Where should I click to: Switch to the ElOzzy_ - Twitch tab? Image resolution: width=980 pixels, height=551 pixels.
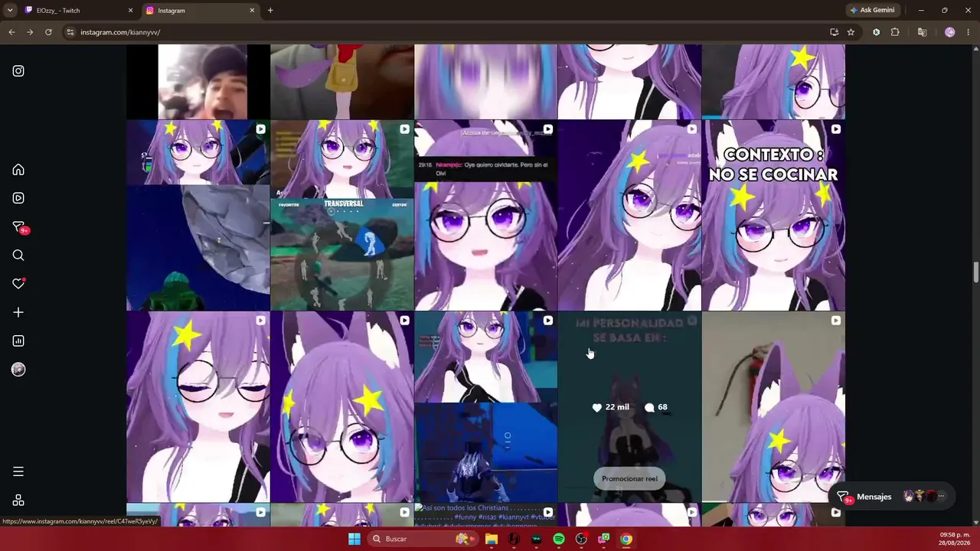78,11
